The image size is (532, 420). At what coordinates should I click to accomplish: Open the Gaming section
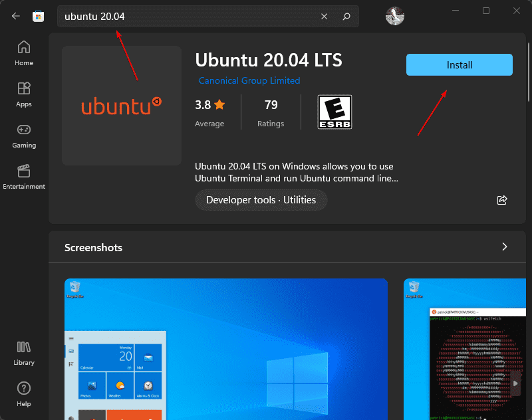(x=24, y=136)
